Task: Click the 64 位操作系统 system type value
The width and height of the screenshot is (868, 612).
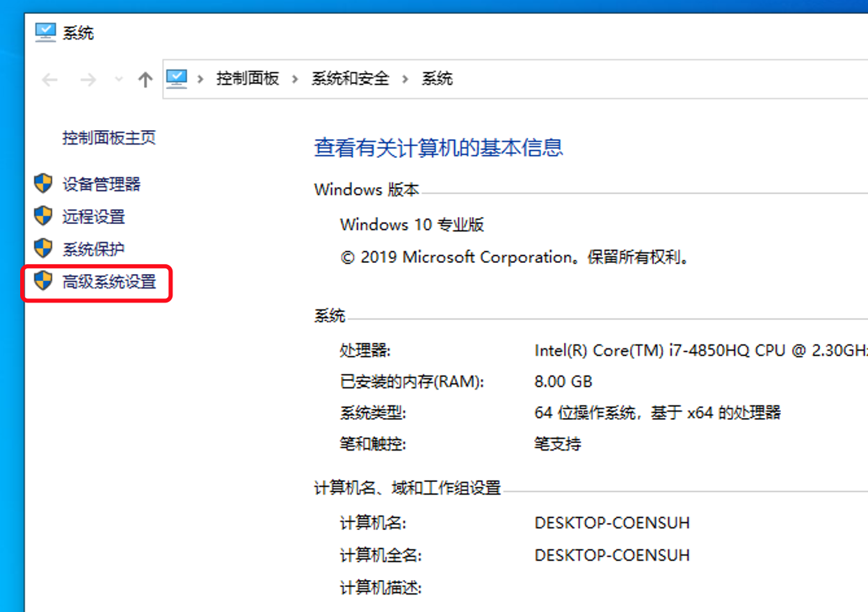Action: tap(658, 413)
